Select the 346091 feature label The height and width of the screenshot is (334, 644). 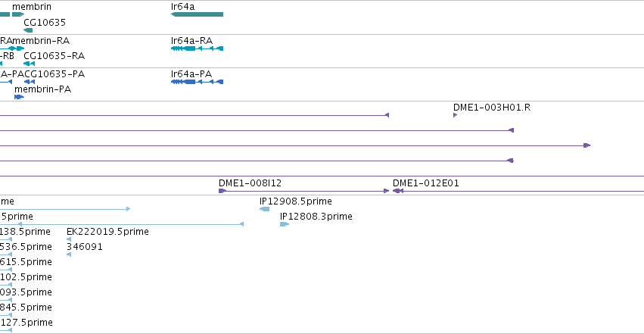[85, 247]
